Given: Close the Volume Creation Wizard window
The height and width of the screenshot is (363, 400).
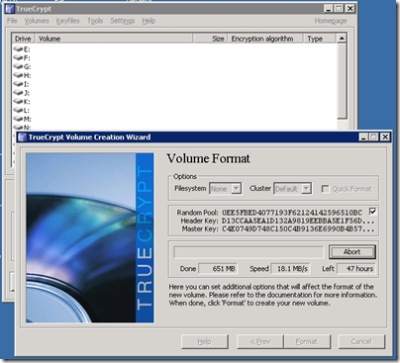Looking at the screenshot, I should pos(385,137).
